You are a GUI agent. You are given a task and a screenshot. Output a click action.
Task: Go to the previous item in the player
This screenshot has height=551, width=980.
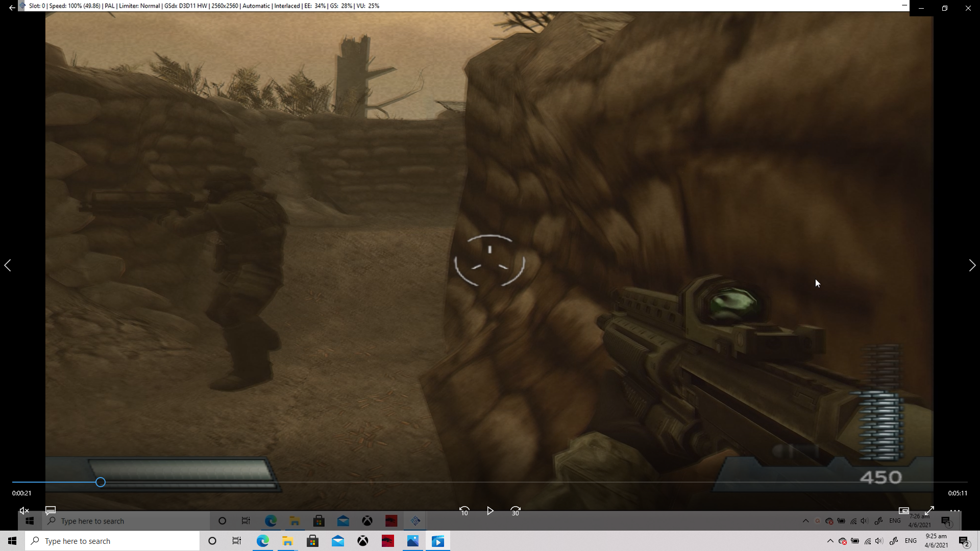[8, 265]
